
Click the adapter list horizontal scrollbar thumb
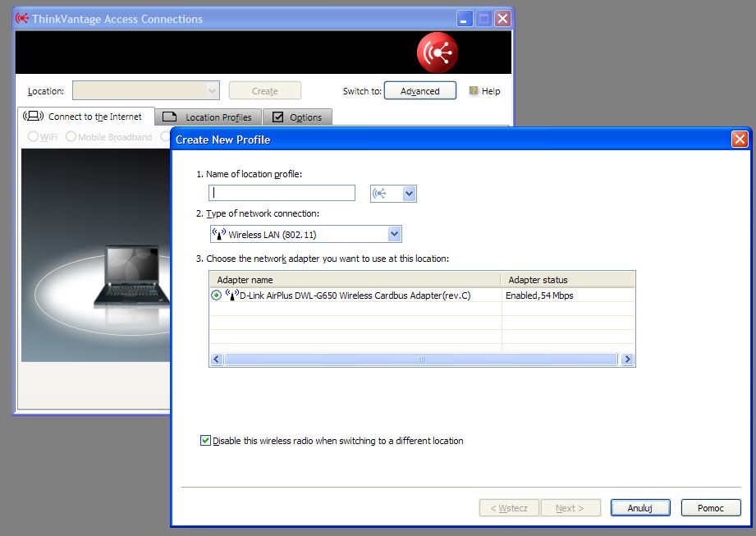(421, 359)
